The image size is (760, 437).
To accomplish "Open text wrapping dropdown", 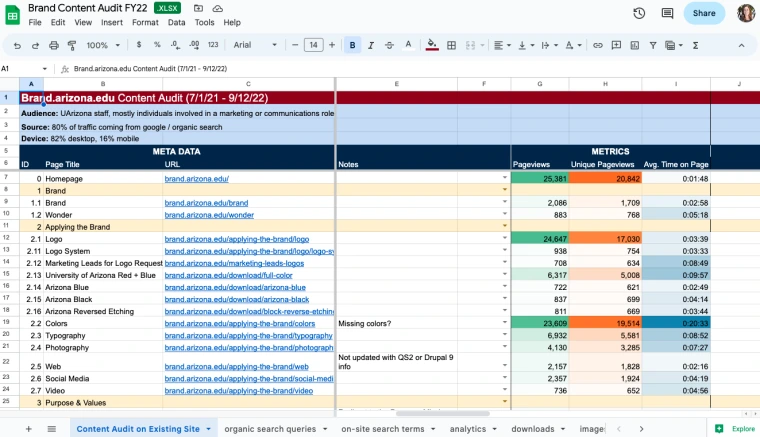I will pyautogui.click(x=550, y=45).
